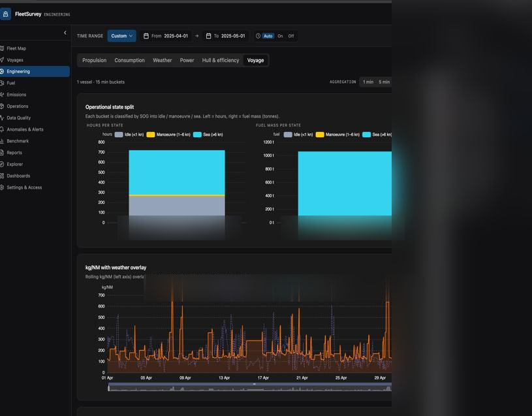This screenshot has width=532, height=416.
Task: Click the To date calendar icon
Action: 208,36
